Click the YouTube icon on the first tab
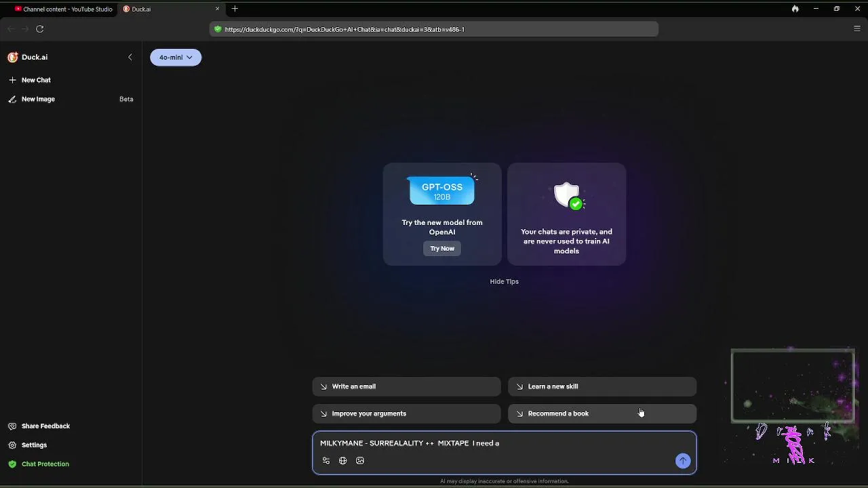 click(18, 9)
